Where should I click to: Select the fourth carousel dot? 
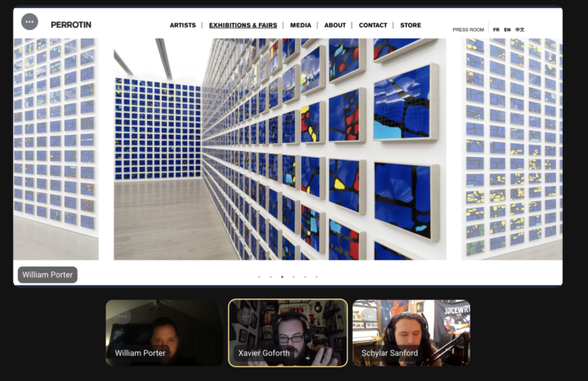[294, 277]
